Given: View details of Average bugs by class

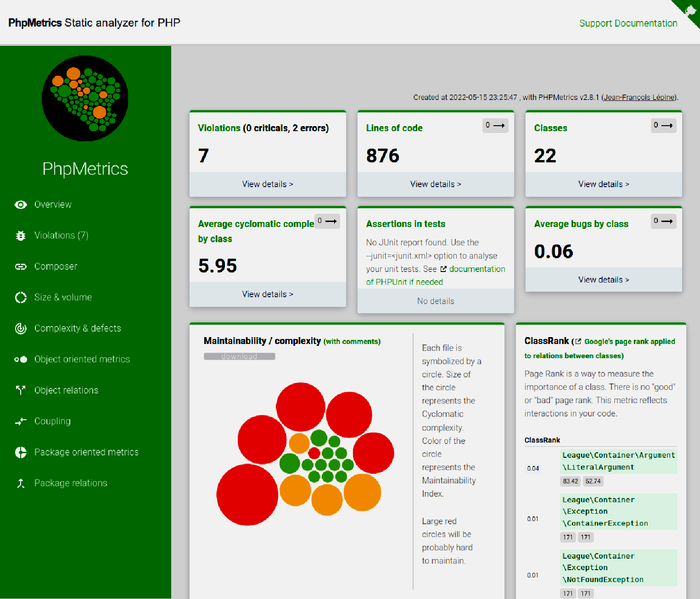Looking at the screenshot, I should (604, 280).
